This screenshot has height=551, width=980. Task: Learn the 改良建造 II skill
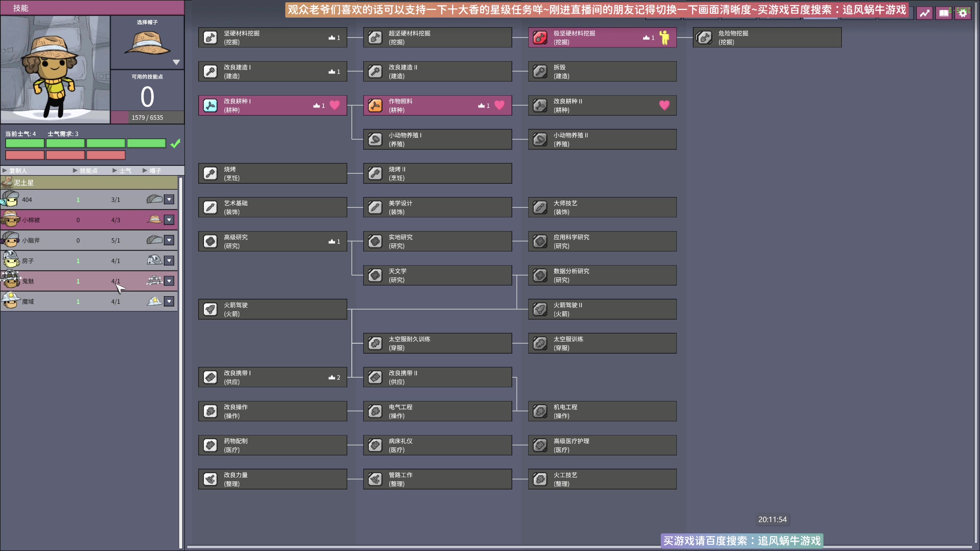pyautogui.click(x=438, y=72)
